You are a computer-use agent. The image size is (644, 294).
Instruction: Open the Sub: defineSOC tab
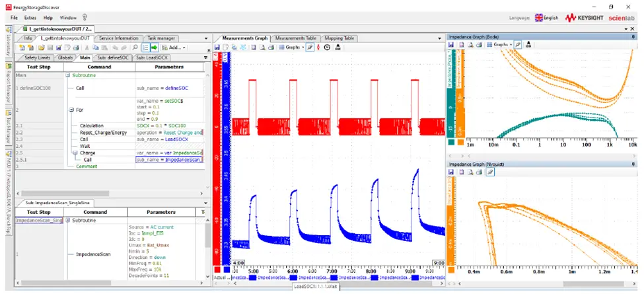[113, 58]
